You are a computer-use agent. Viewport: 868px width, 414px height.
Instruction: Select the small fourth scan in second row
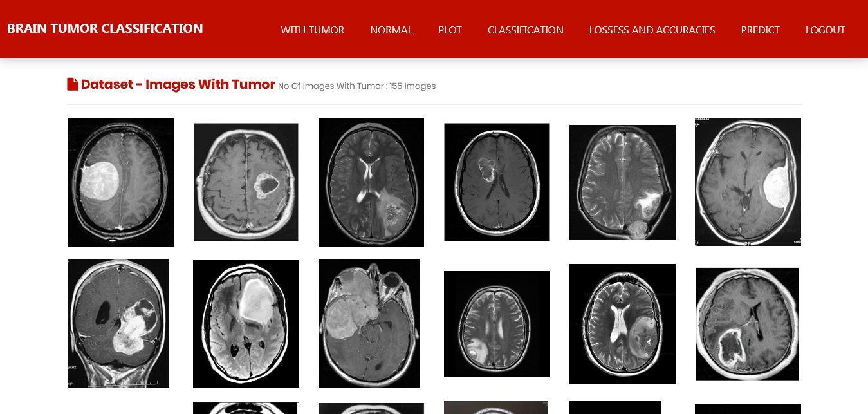tap(497, 324)
